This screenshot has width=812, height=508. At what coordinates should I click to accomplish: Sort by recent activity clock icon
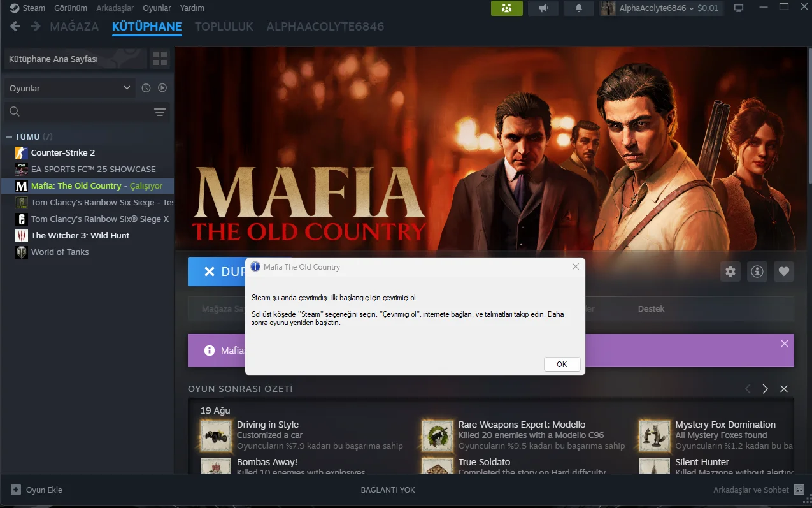pos(146,88)
